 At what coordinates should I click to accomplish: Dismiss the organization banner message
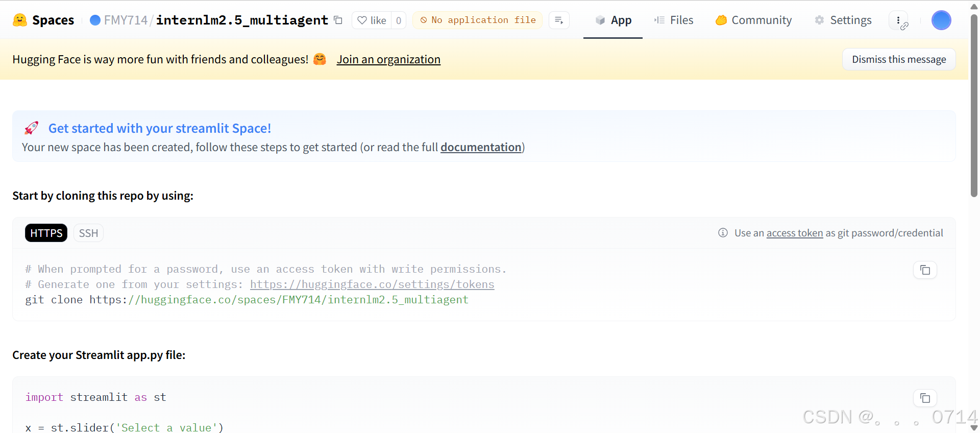click(x=899, y=59)
